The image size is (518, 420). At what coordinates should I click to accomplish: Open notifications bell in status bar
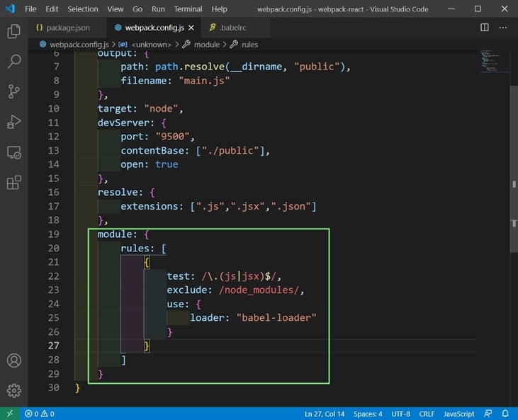505,414
